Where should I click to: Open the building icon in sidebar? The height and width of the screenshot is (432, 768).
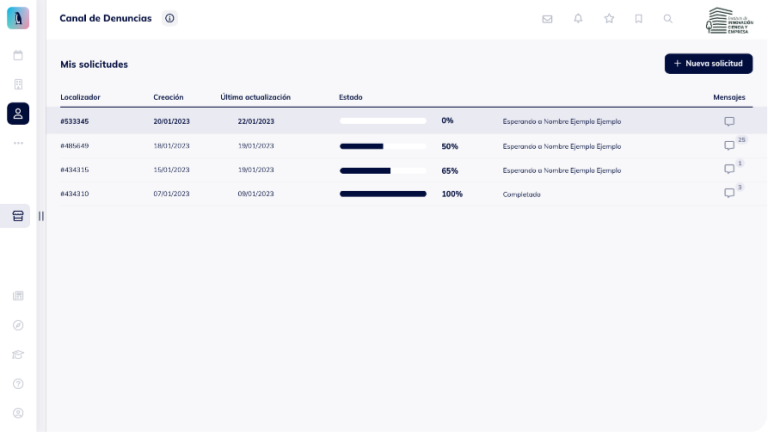[18, 84]
